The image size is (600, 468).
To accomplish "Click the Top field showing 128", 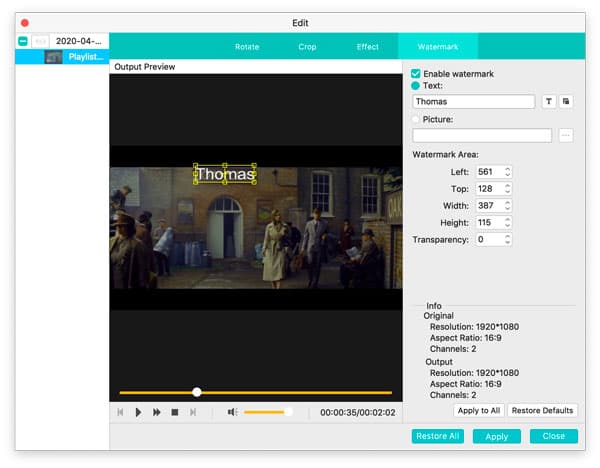I will 489,189.
